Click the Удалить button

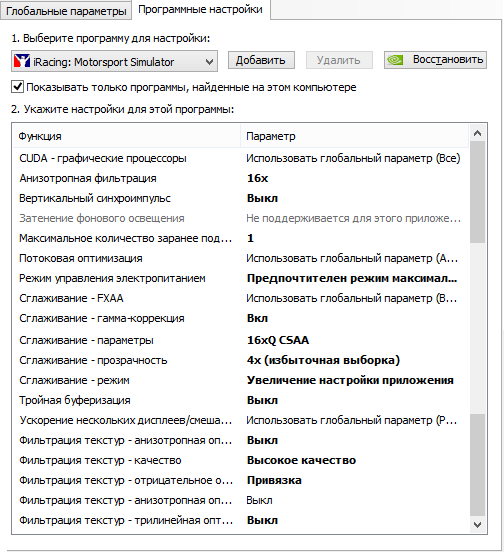click(x=339, y=60)
